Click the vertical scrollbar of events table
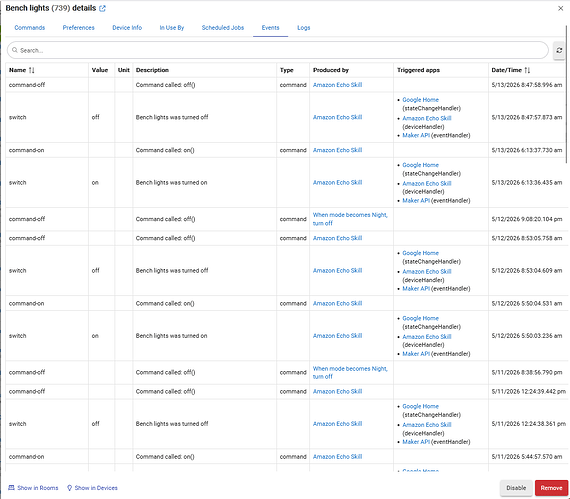 [566, 94]
